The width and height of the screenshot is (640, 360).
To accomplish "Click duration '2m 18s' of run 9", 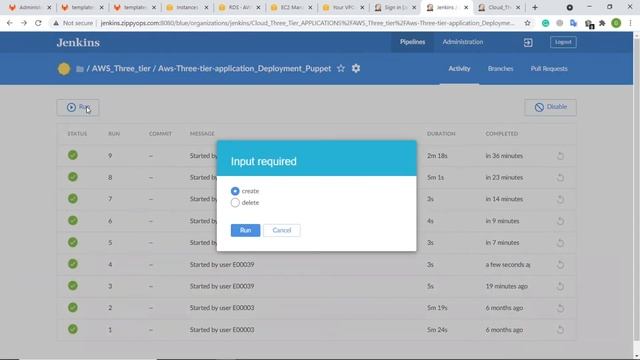I will coord(437,156).
